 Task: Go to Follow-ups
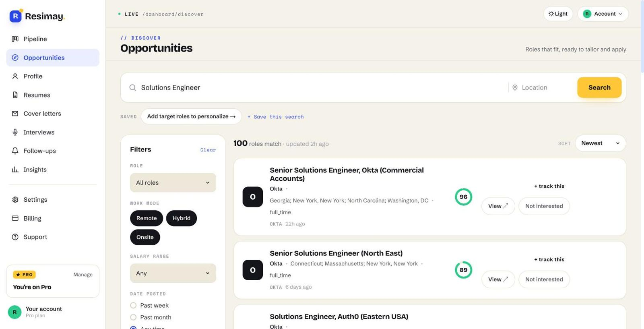[53, 151]
